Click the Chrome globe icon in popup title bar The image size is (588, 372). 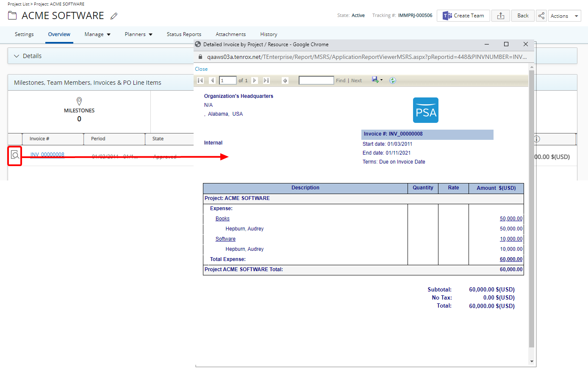198,44
